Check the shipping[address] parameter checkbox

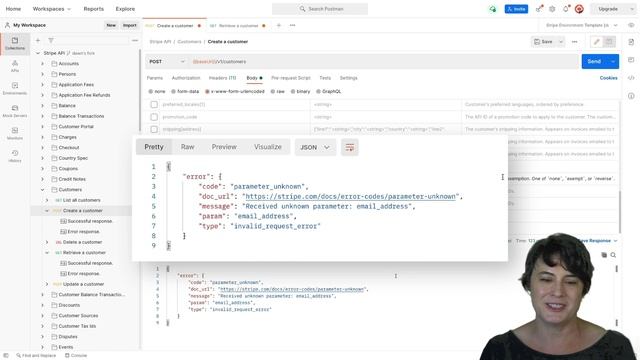(154, 129)
